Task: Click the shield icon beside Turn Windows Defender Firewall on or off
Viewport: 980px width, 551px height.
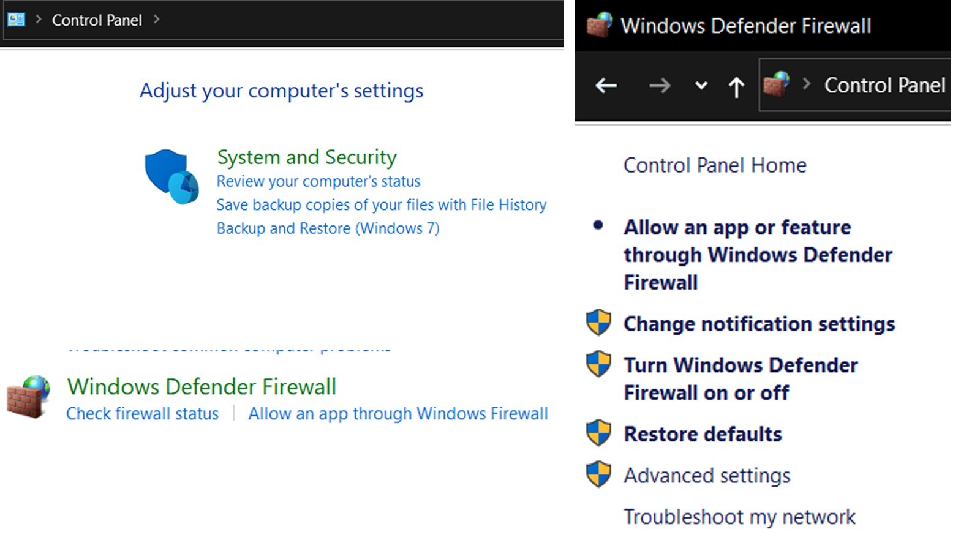Action: tap(598, 364)
